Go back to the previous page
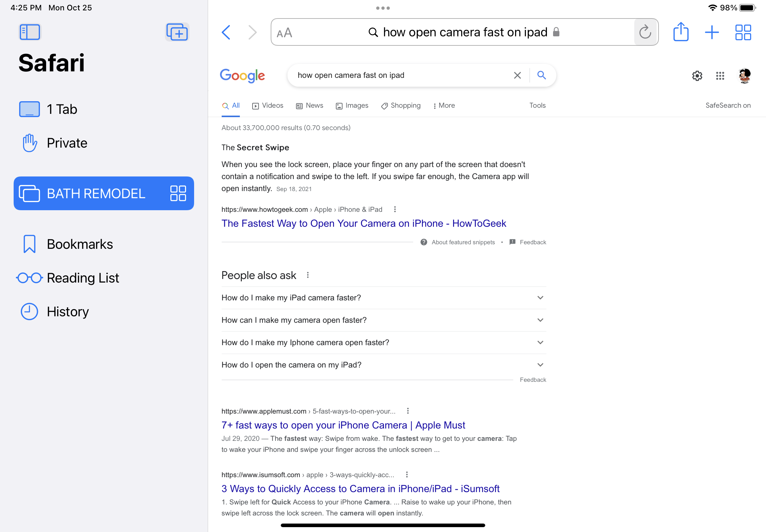 [x=226, y=32]
